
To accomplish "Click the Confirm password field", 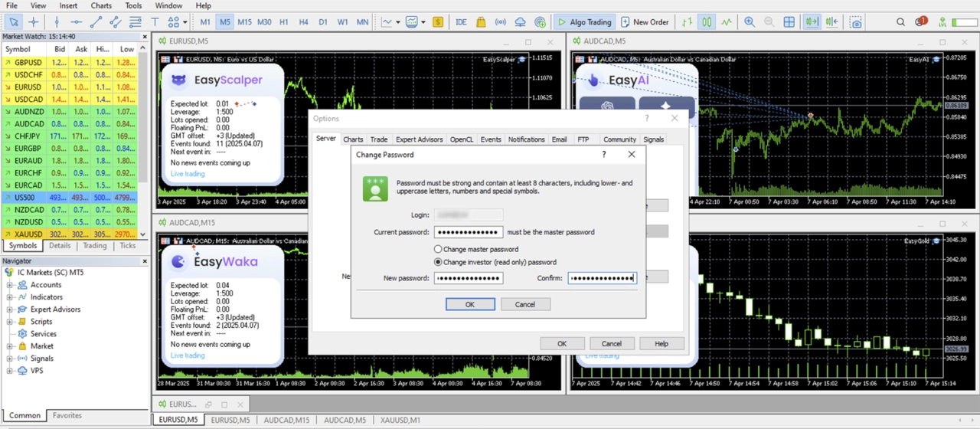I will click(602, 278).
